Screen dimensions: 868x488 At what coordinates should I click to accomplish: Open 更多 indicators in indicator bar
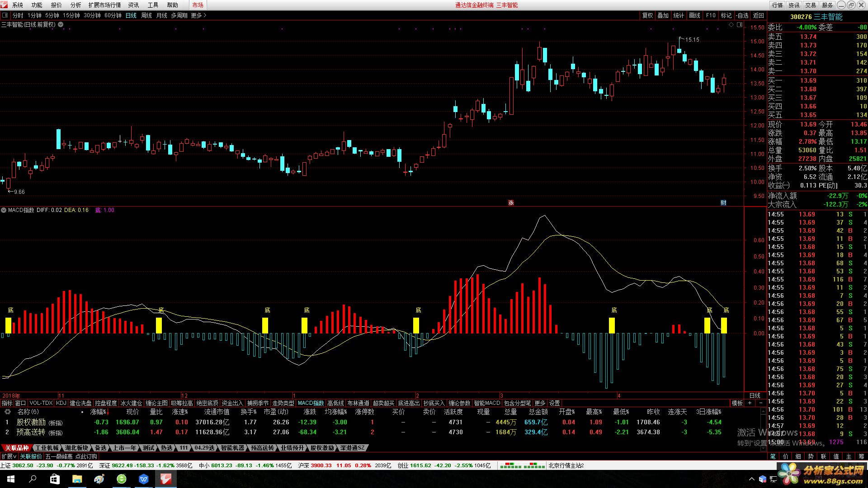point(540,403)
